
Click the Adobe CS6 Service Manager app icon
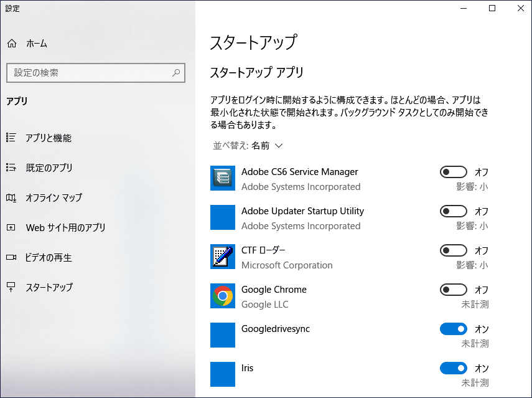(222, 179)
